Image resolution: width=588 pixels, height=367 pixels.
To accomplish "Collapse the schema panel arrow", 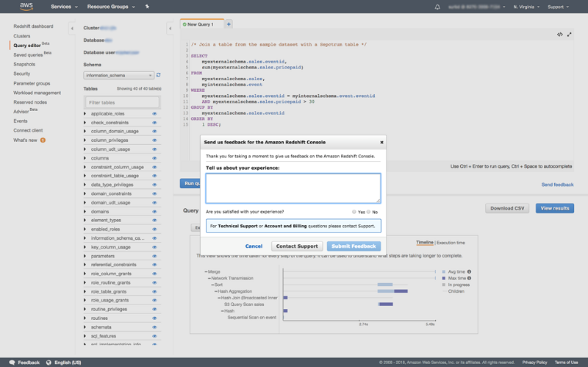I will pos(171,28).
